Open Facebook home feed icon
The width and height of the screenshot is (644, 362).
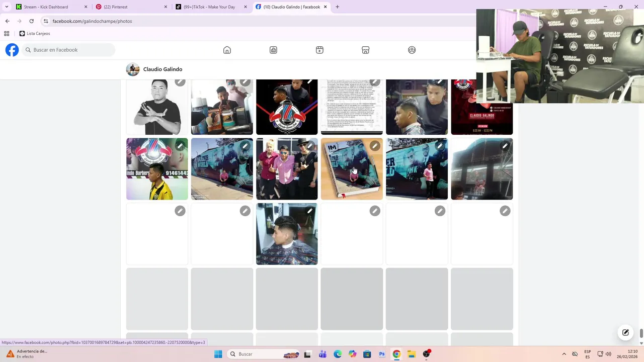[227, 50]
